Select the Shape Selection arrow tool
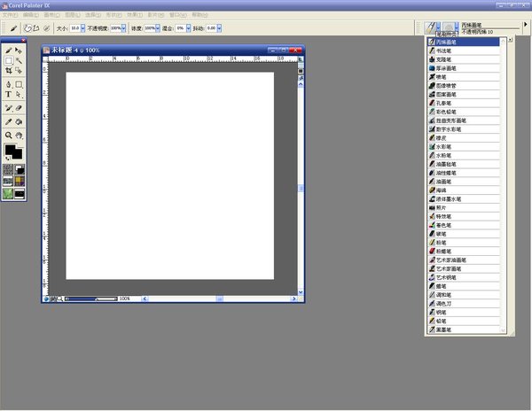Viewport: 532px width, 411px height. pyautogui.click(x=19, y=94)
